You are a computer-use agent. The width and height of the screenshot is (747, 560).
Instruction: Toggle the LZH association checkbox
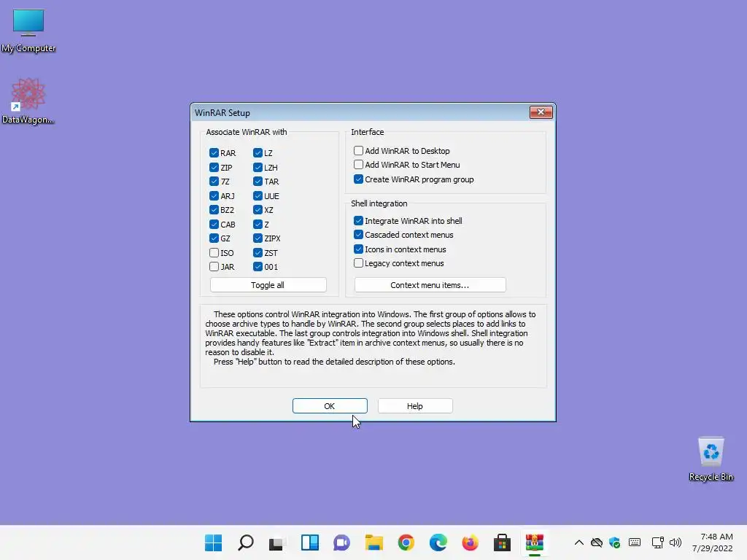click(258, 167)
